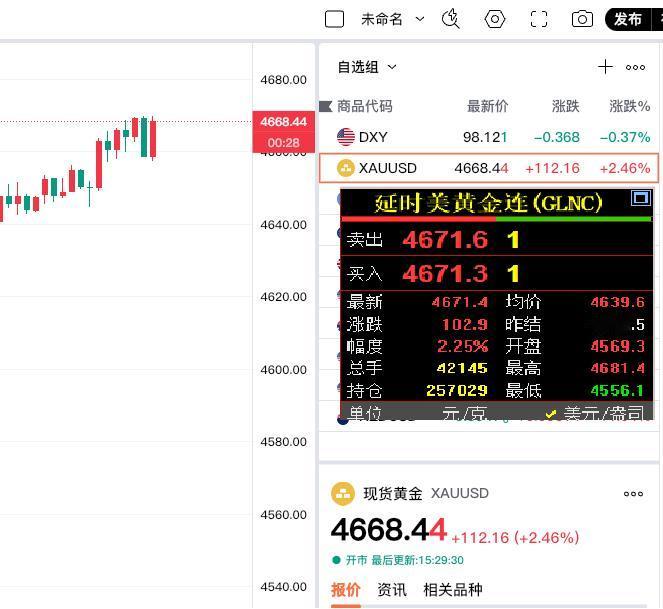Open the 未命名 layout name dropdown
Screen dimensions: 663x609
tap(392, 19)
